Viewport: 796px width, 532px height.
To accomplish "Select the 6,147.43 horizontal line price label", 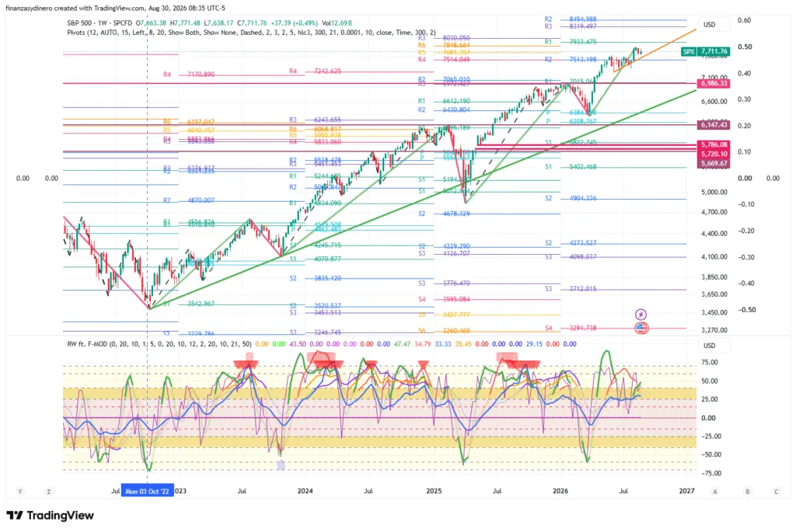I will point(714,125).
